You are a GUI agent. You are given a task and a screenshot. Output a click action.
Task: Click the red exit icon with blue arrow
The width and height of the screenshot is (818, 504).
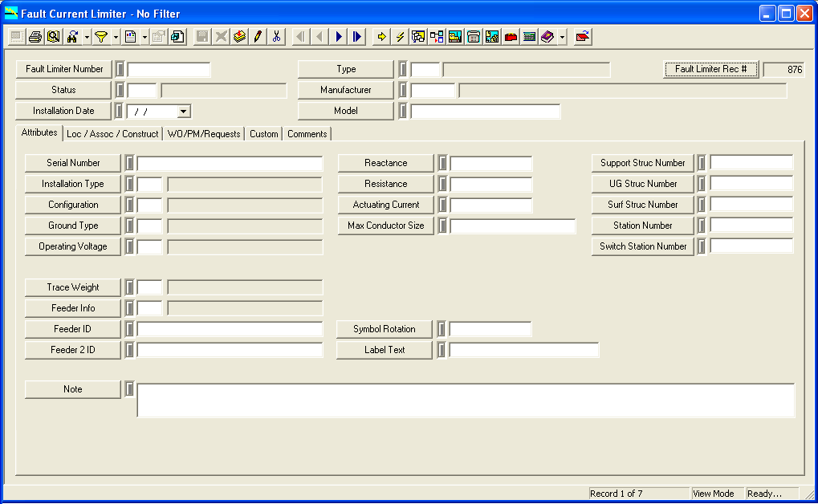point(583,37)
